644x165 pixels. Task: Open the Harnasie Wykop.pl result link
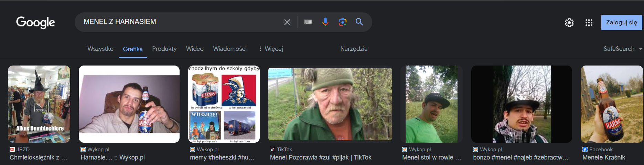click(x=112, y=157)
